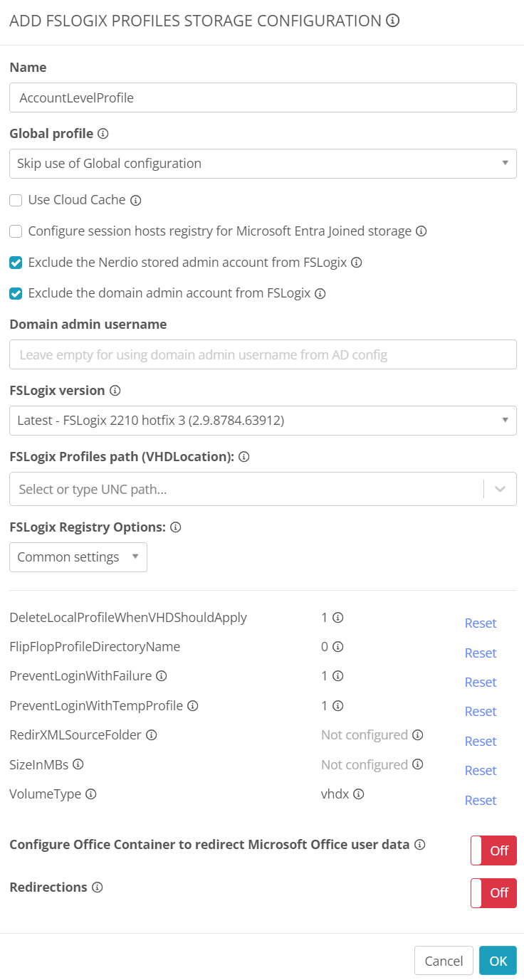
Task: Switch on the Redirections toggle
Action: point(493,892)
